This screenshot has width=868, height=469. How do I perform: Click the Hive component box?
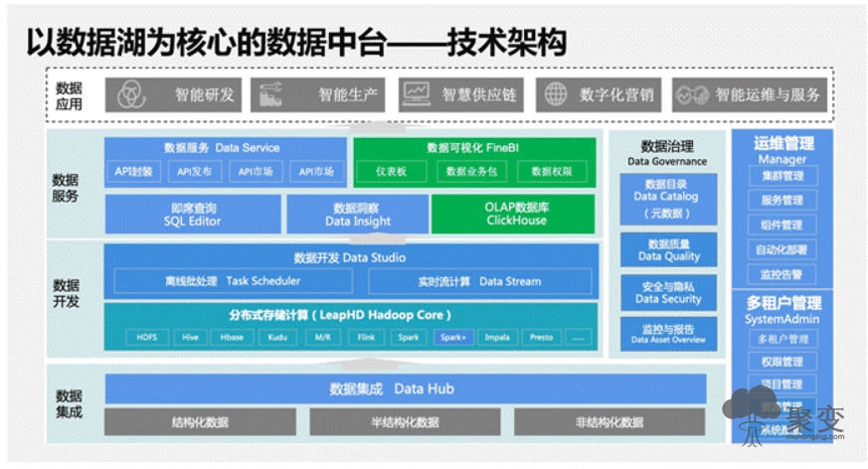point(190,338)
